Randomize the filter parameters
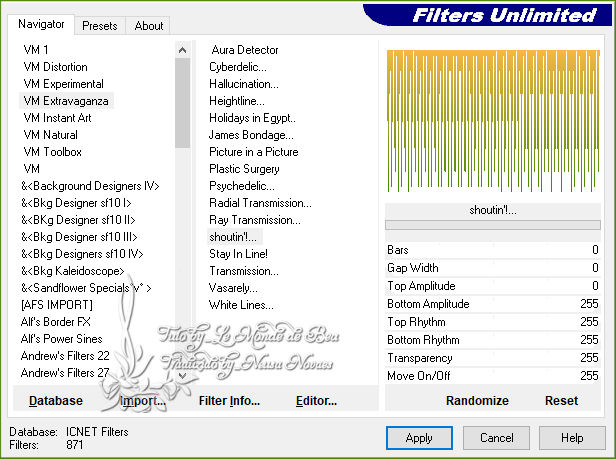Viewport: 616px width, 459px height. (477, 400)
